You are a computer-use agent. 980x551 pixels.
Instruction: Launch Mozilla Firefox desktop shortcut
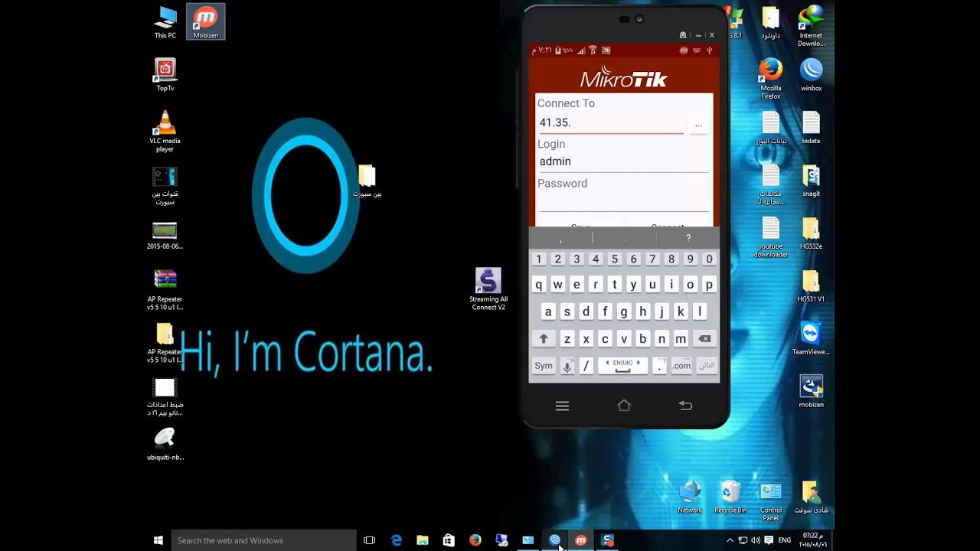771,79
